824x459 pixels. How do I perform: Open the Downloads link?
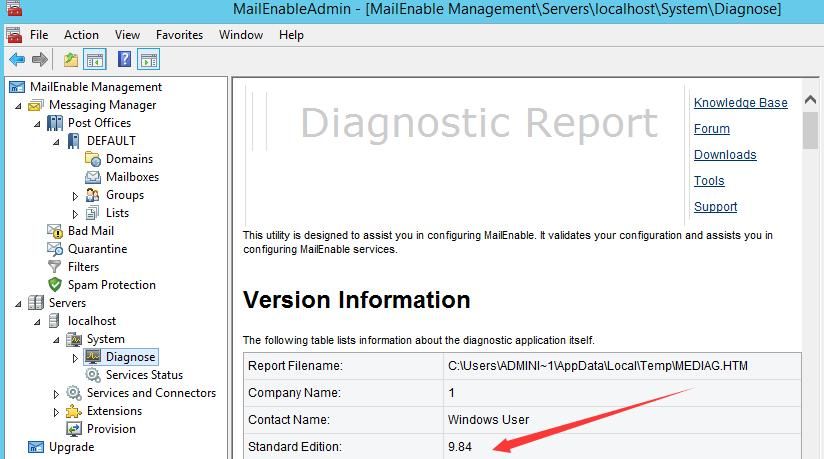[x=725, y=155]
